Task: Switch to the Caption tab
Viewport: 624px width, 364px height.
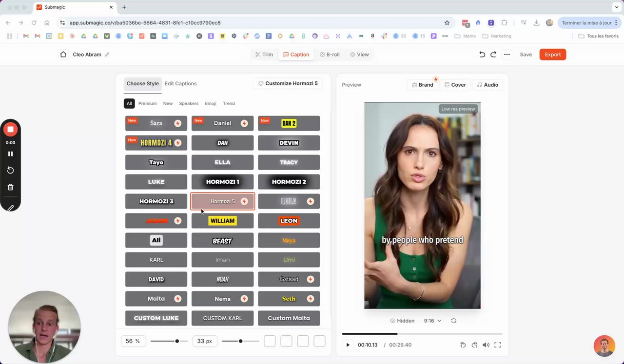Action: (x=296, y=55)
